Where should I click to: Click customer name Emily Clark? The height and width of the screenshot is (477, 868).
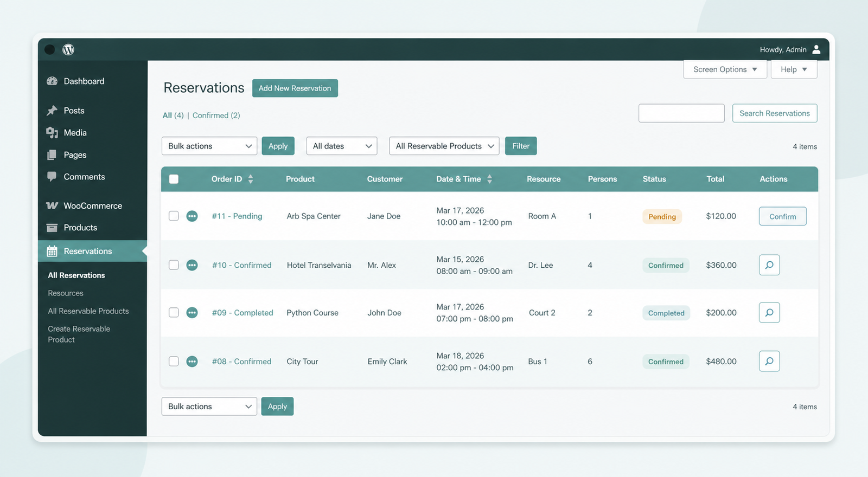[x=387, y=362]
